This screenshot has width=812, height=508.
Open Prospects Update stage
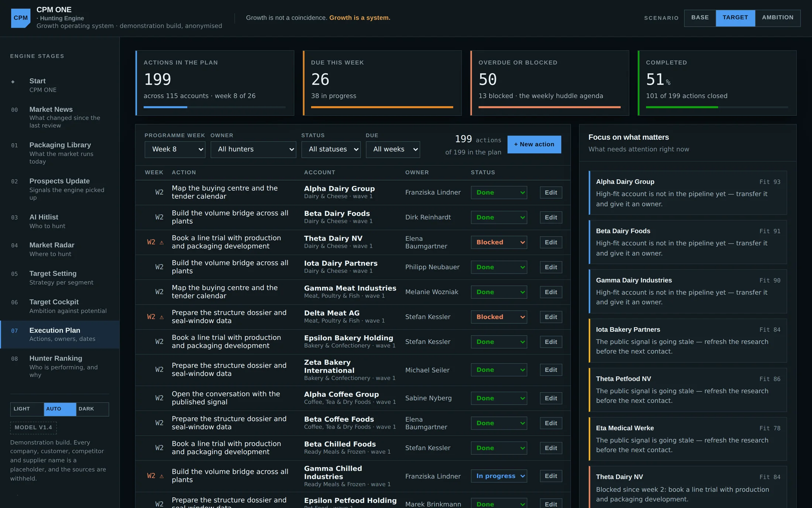tap(60, 189)
